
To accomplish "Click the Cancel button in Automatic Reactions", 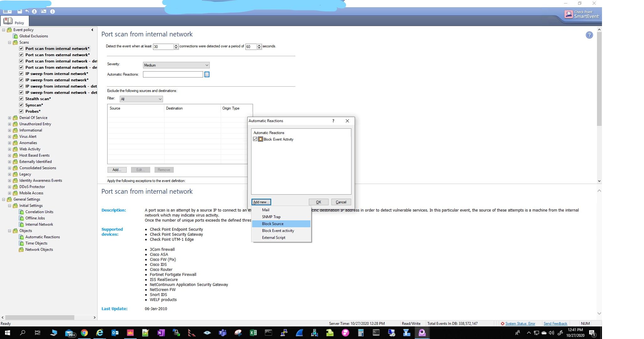I will click(x=341, y=202).
